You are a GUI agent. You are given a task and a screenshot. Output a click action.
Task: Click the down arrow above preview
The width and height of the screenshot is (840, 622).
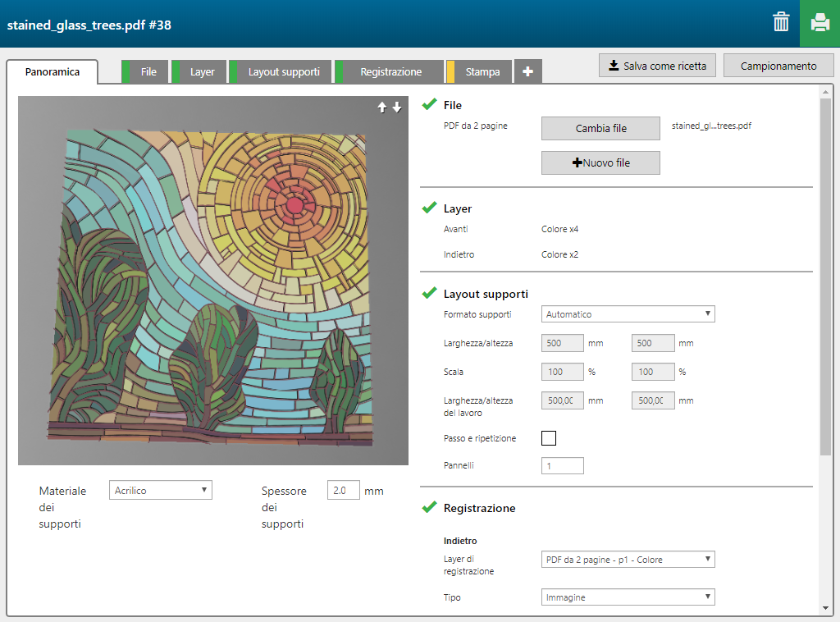[397, 107]
